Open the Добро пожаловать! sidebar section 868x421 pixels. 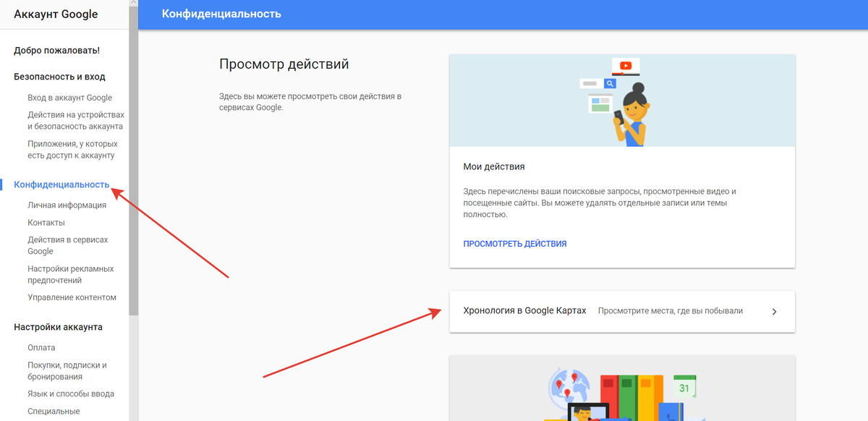click(x=56, y=51)
